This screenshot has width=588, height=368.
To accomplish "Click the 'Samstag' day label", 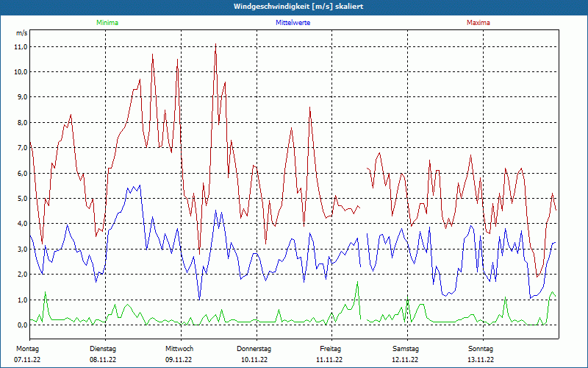I will pos(406,349).
